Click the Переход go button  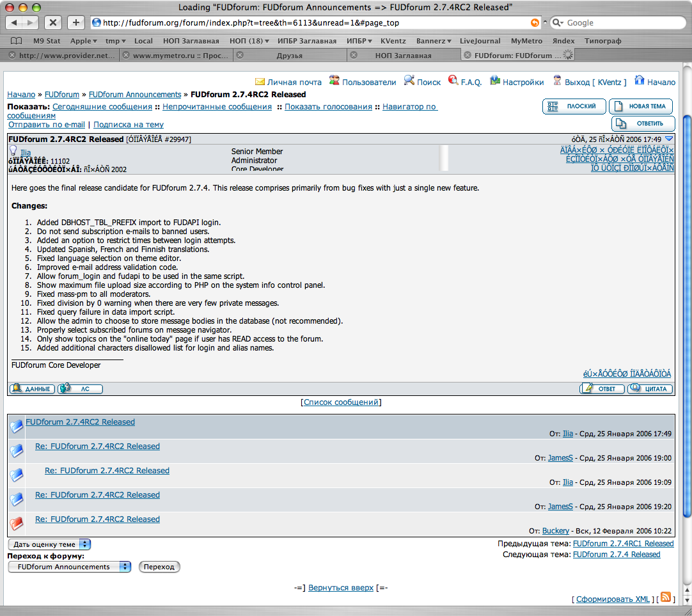[159, 567]
